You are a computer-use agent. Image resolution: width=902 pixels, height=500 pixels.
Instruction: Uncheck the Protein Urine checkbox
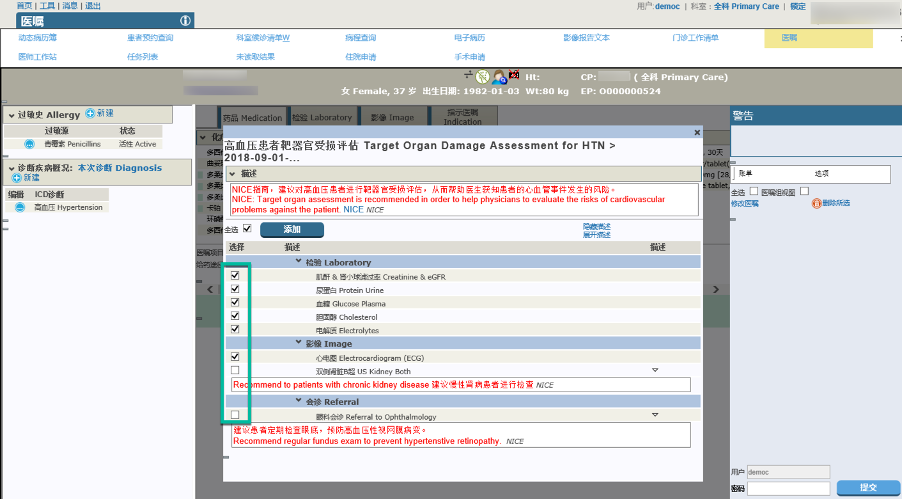pos(235,289)
